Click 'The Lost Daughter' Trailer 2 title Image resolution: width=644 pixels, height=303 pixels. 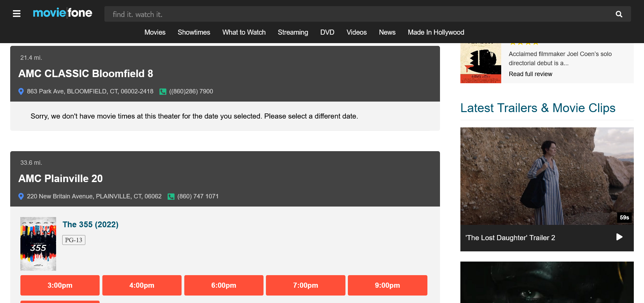click(510, 238)
